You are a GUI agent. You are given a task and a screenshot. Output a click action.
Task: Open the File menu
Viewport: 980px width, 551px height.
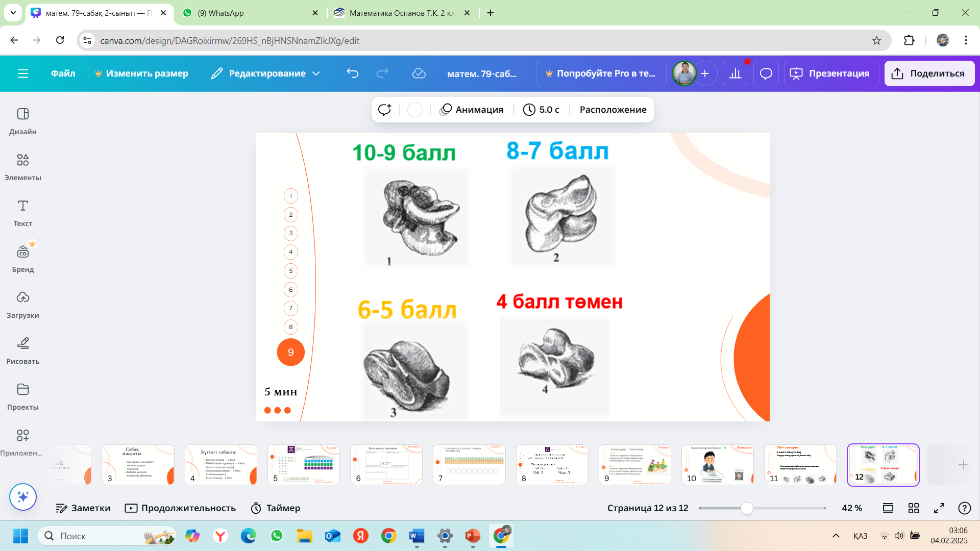(x=63, y=73)
